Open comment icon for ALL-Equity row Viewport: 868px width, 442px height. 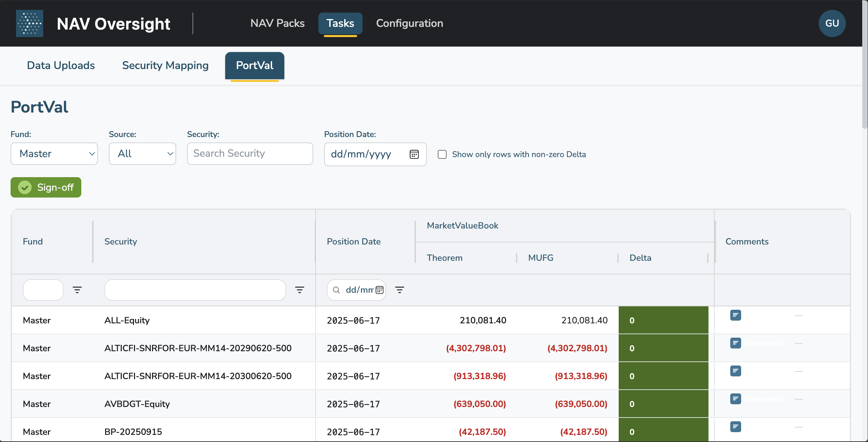(735, 316)
